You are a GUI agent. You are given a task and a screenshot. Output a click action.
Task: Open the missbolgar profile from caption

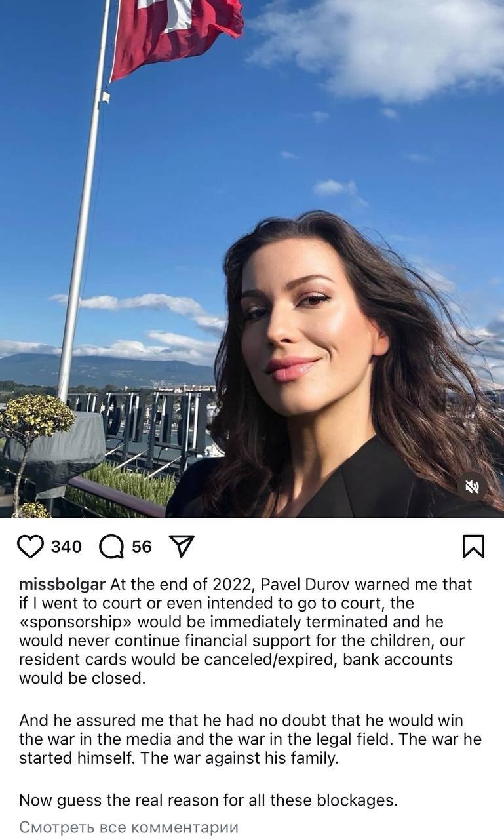(x=62, y=584)
